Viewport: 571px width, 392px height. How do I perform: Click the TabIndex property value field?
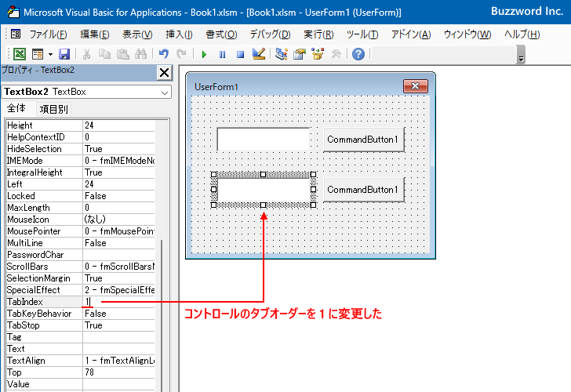[119, 302]
